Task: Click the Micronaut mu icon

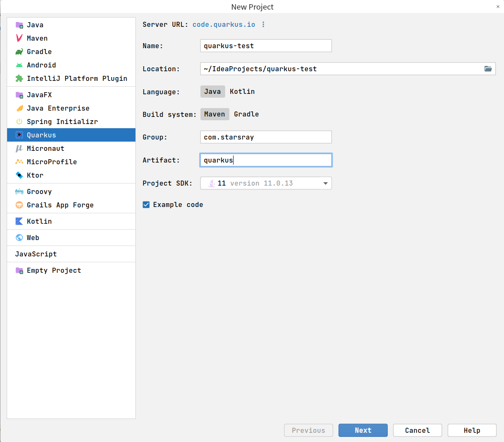Action: pos(19,148)
